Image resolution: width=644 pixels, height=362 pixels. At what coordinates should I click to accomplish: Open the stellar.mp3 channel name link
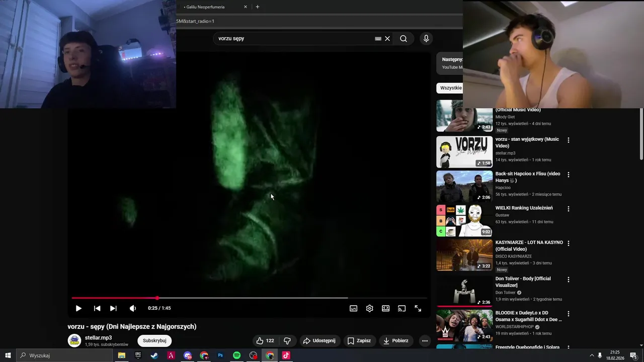98,338
